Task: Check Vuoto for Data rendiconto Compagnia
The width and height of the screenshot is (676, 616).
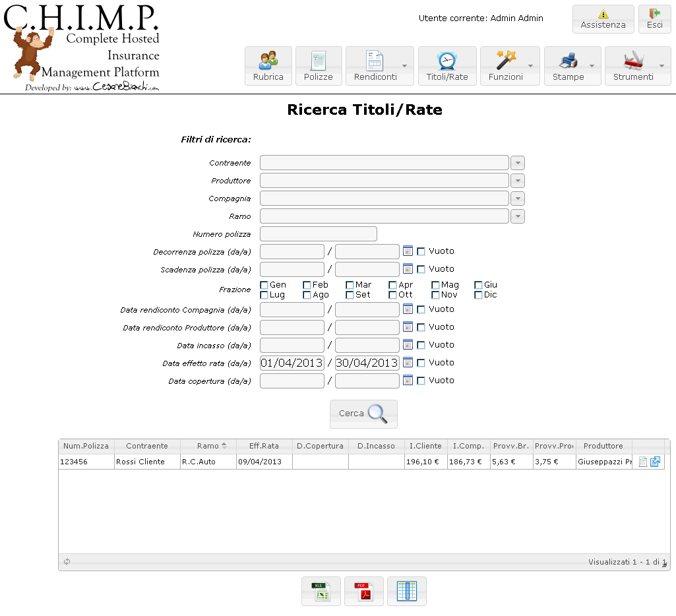Action: [421, 309]
